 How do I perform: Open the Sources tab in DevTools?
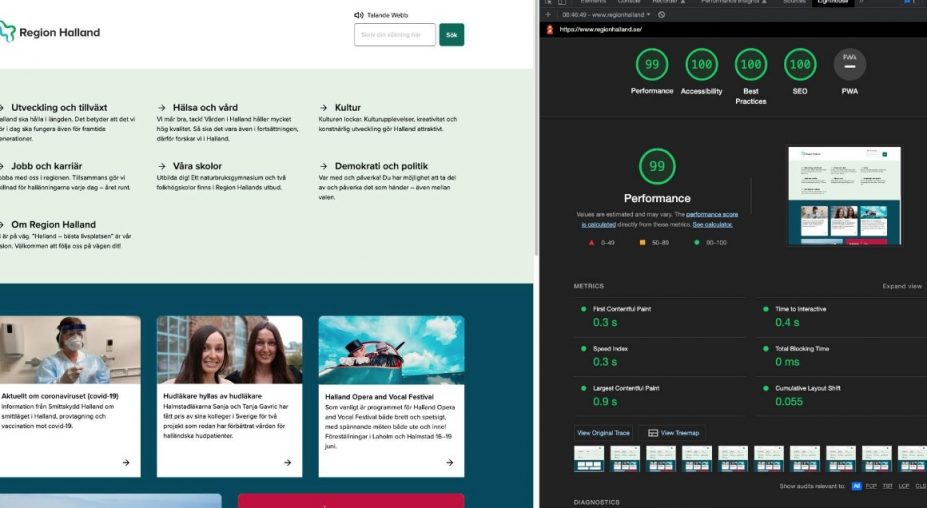click(793, 2)
